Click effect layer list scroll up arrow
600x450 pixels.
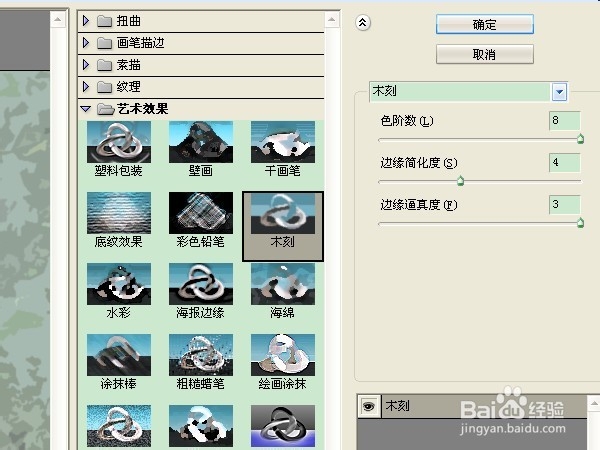(593, 403)
